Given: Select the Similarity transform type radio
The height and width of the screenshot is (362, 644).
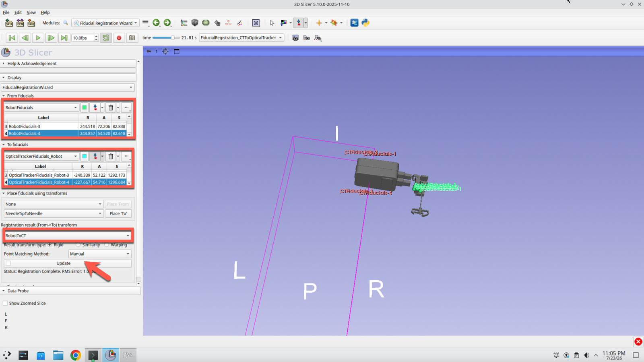Looking at the screenshot, I should coord(78,244).
